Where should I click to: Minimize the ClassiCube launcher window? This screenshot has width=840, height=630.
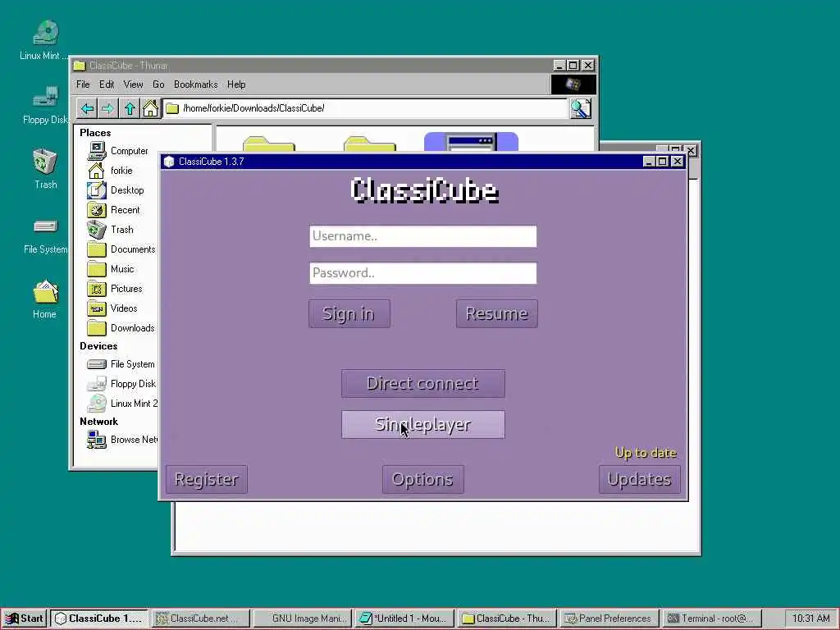pyautogui.click(x=648, y=162)
